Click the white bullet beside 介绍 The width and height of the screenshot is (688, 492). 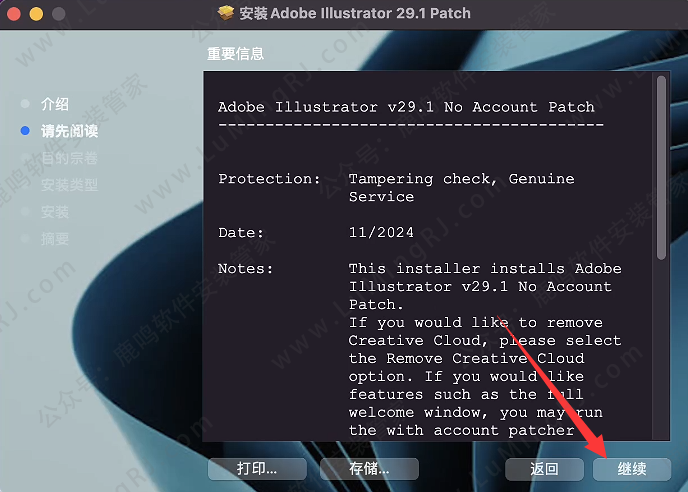click(x=25, y=104)
